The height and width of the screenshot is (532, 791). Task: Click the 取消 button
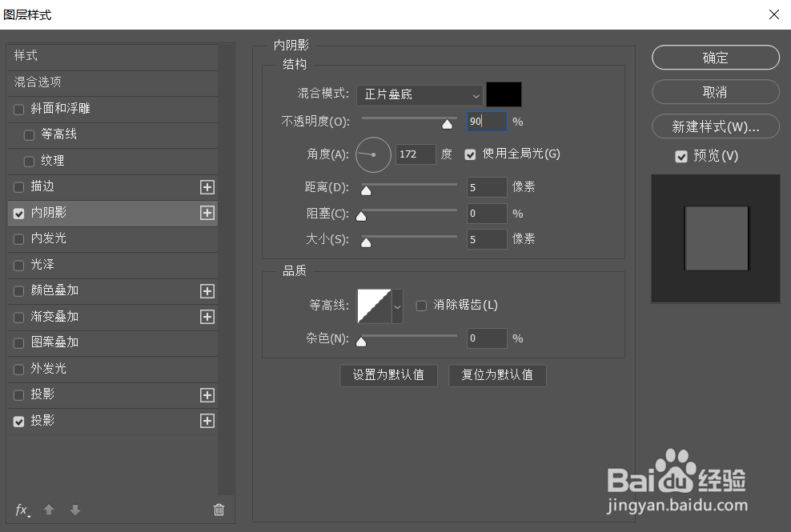[x=715, y=92]
